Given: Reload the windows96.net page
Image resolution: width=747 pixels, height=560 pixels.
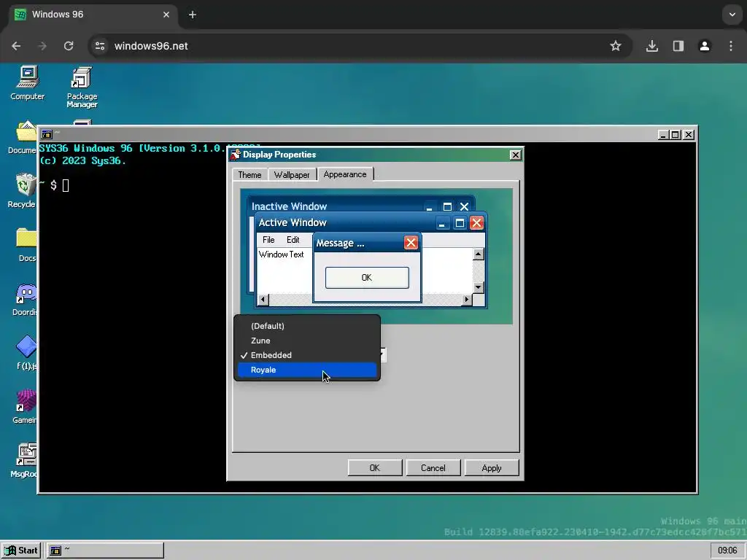Looking at the screenshot, I should pos(69,46).
